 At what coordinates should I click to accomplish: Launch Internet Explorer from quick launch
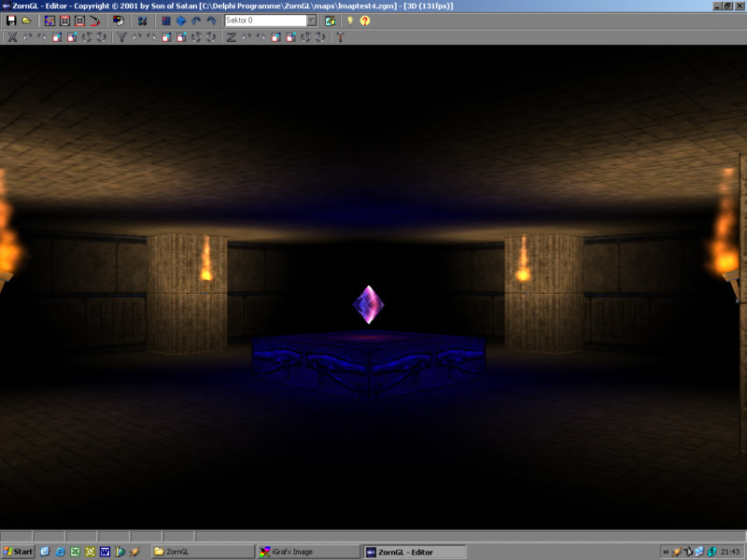[x=60, y=552]
